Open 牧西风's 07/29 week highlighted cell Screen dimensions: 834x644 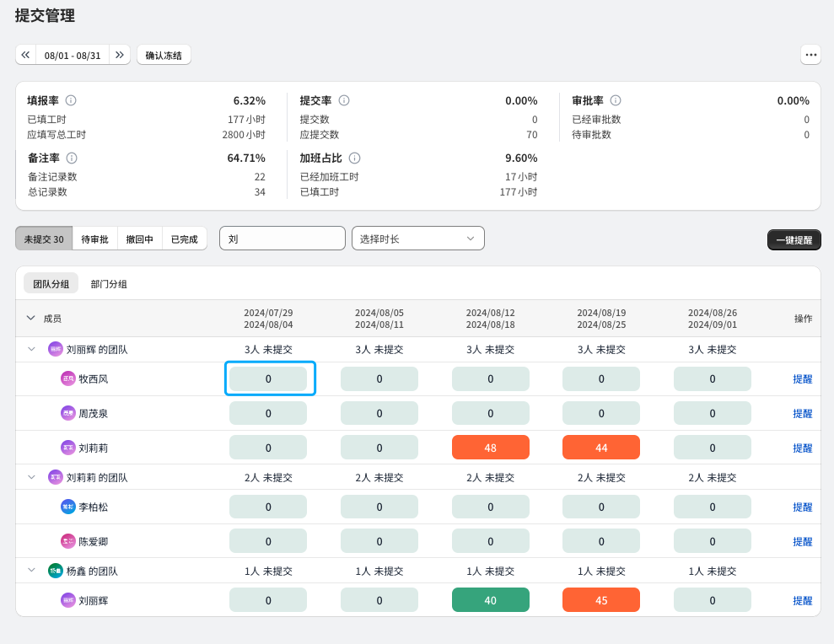[x=268, y=378]
